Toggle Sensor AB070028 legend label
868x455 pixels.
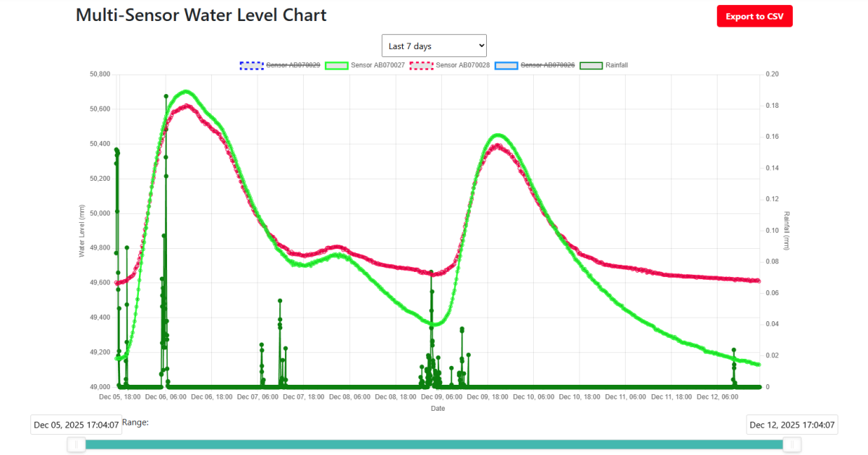tap(462, 65)
